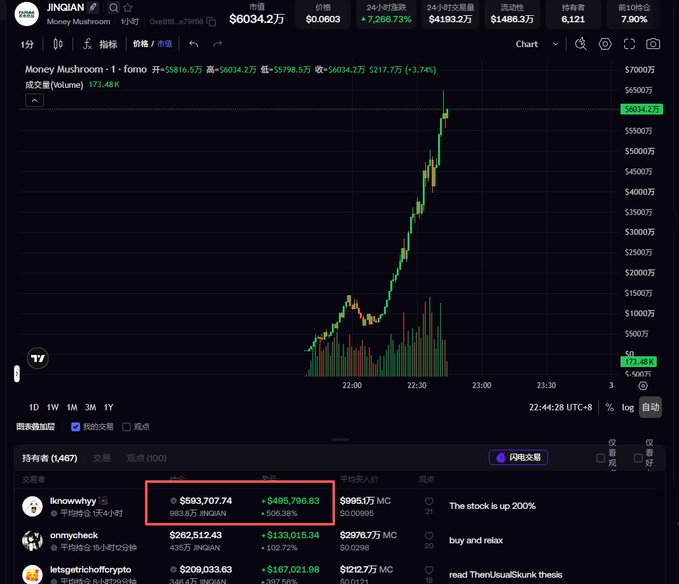
Task: Open the Chart type dropdown
Action: 537,44
